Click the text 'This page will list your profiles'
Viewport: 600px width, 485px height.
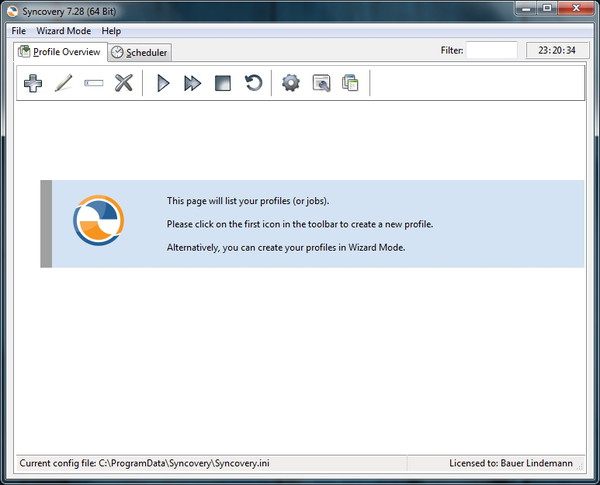pos(248,201)
